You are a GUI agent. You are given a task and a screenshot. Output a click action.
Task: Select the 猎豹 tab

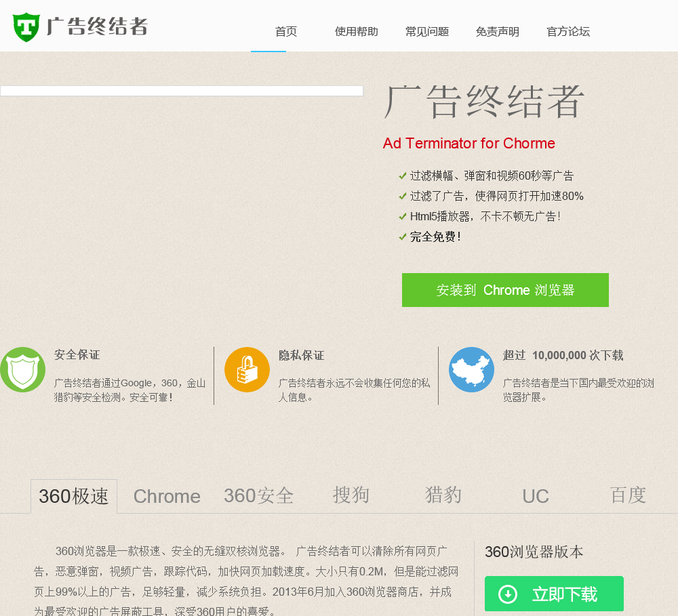[x=443, y=495]
